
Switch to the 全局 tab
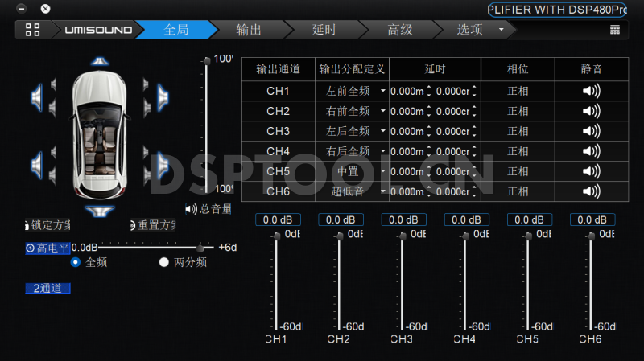(176, 30)
